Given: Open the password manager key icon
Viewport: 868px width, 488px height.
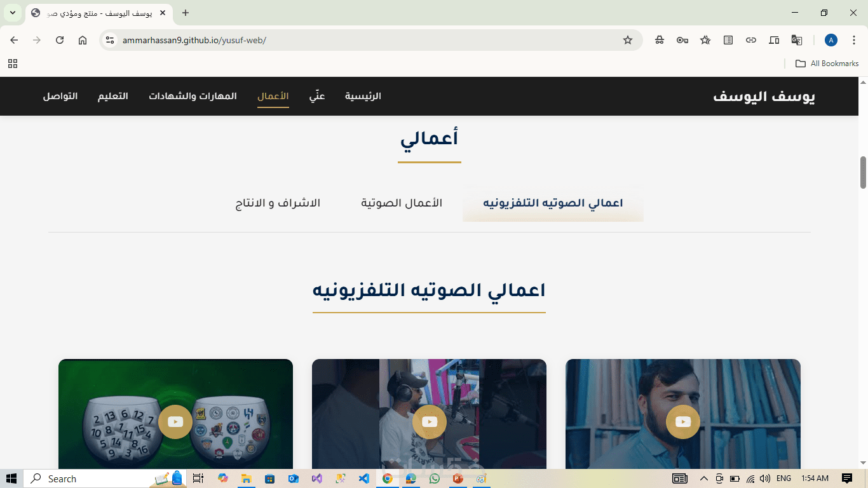Looking at the screenshot, I should pyautogui.click(x=682, y=40).
